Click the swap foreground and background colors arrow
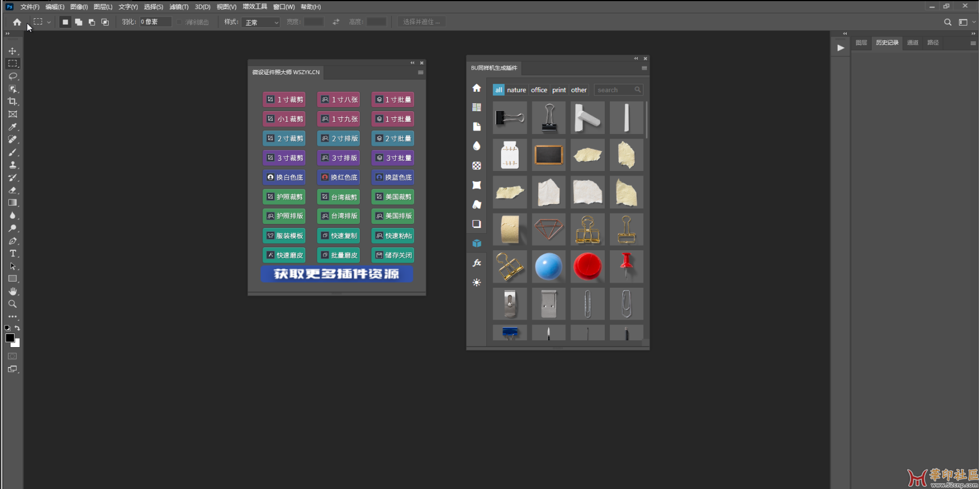 (17, 328)
